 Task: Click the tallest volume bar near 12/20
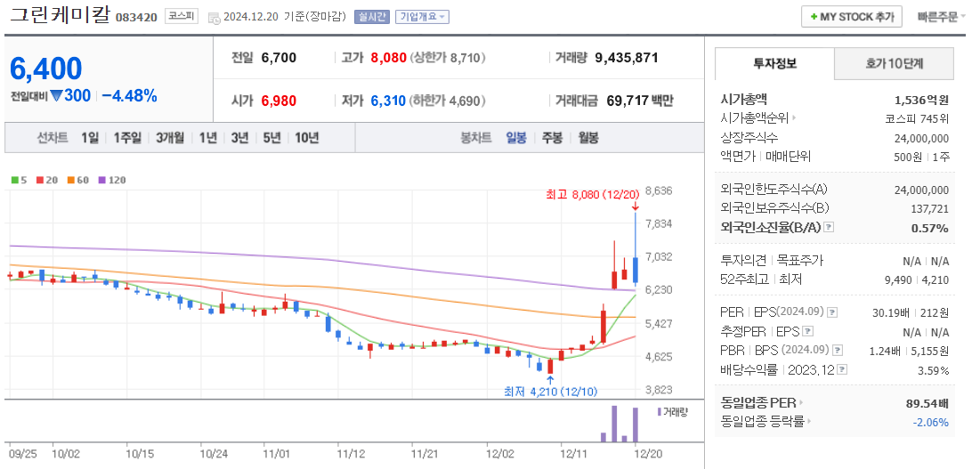[614, 424]
